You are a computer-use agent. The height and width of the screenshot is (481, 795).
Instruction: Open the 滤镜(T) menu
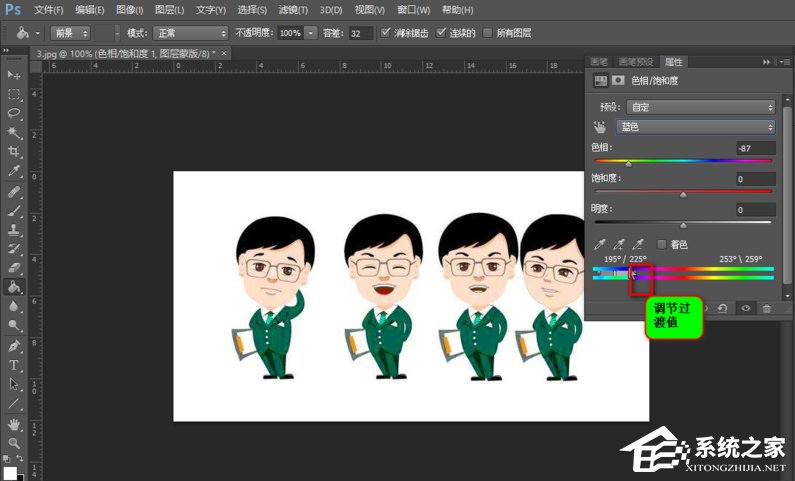point(293,10)
